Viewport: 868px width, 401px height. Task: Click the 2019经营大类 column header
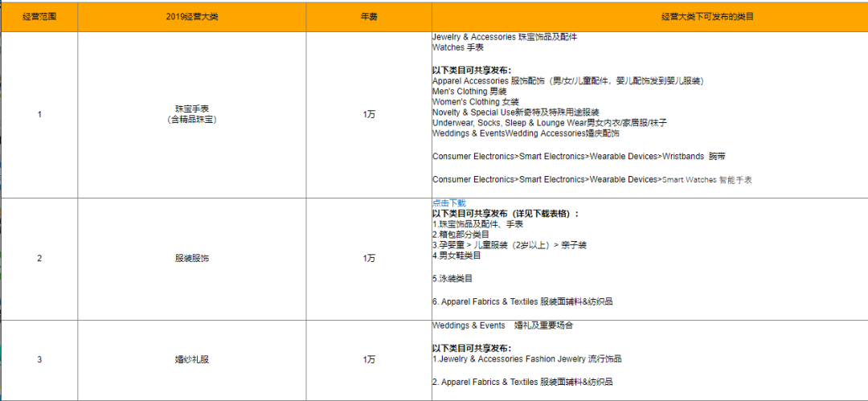coord(191,17)
